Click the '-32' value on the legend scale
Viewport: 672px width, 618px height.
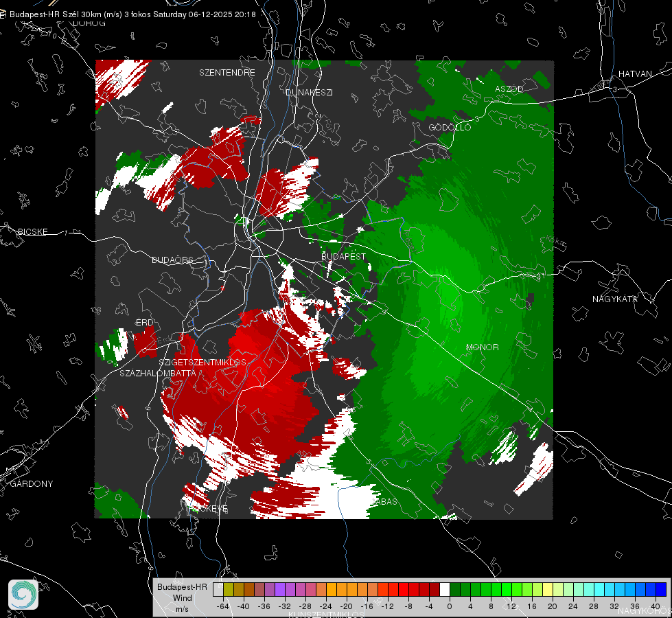[x=285, y=606]
